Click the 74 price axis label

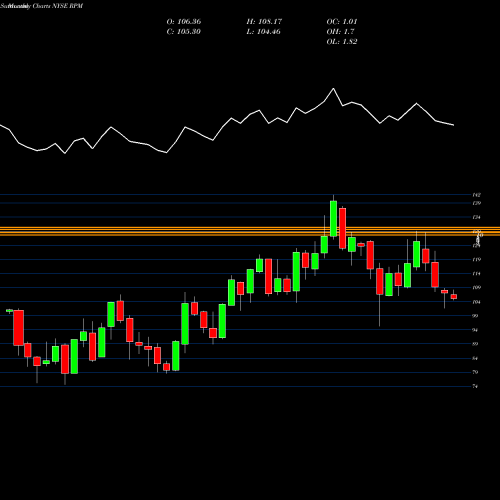point(476,386)
